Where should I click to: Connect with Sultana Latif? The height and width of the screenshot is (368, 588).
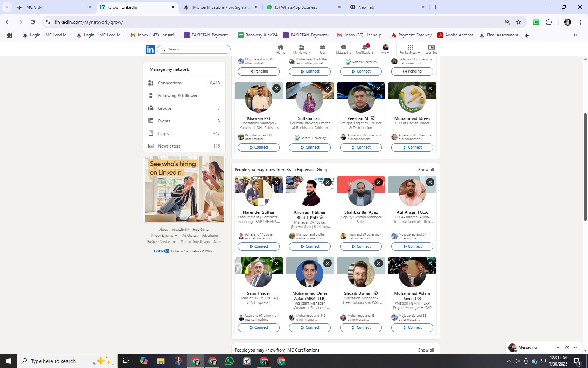310,148
